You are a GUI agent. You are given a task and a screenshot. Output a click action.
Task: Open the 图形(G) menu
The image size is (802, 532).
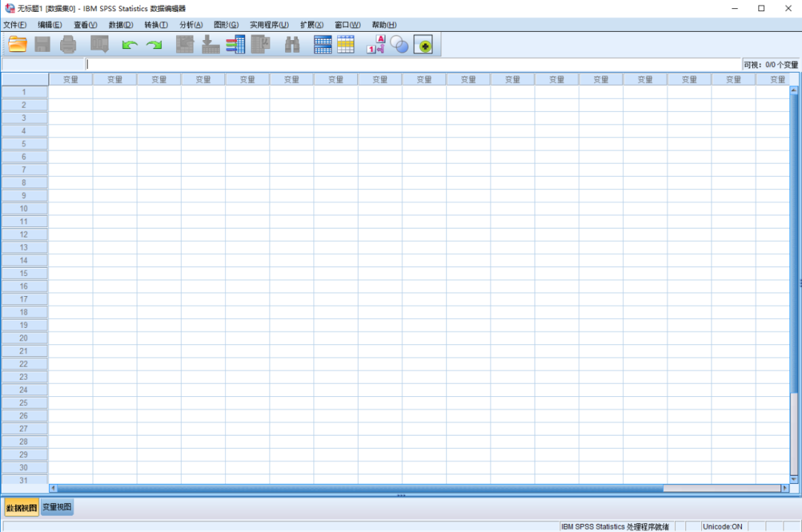pyautogui.click(x=226, y=24)
